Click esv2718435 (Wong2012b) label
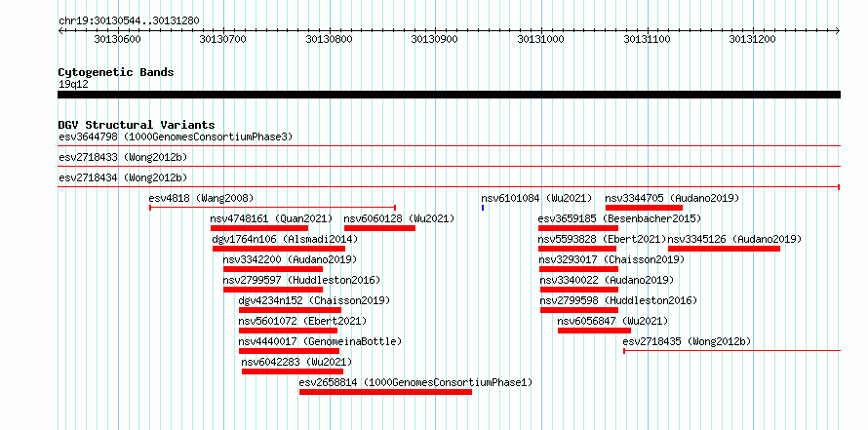The height and width of the screenshot is (430, 868). (x=687, y=341)
